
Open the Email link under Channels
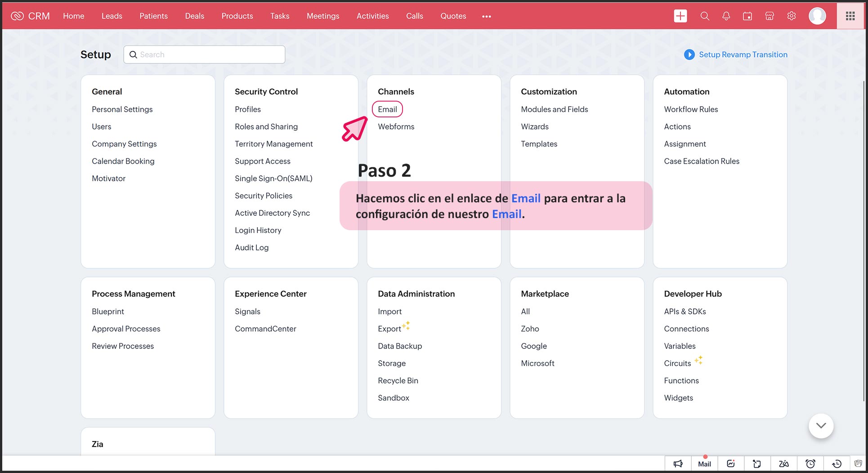click(x=387, y=109)
